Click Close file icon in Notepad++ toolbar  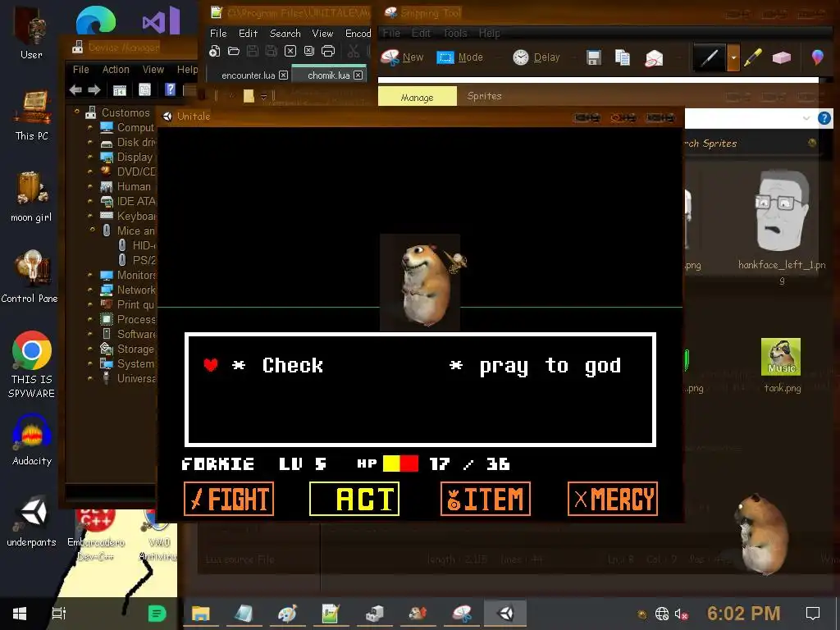pyautogui.click(x=290, y=51)
